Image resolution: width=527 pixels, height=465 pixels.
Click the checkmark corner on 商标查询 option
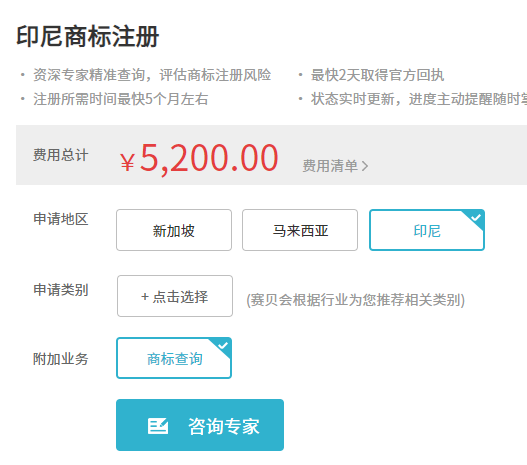pos(222,346)
